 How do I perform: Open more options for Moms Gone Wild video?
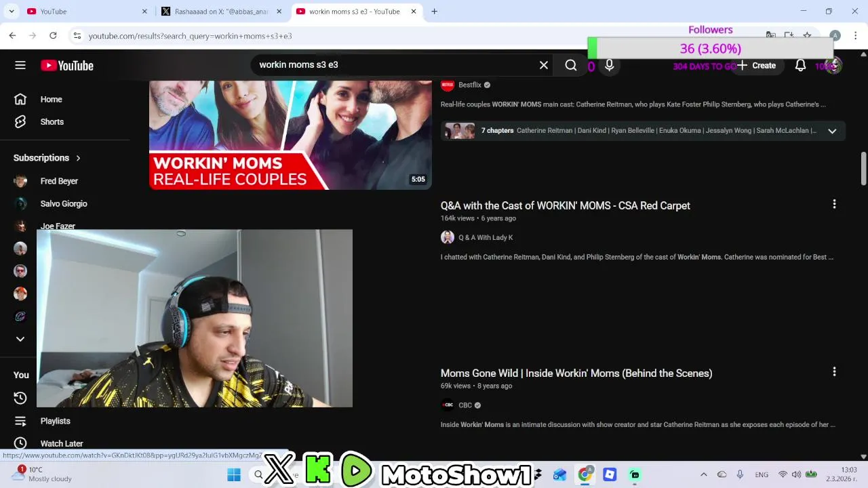(834, 371)
